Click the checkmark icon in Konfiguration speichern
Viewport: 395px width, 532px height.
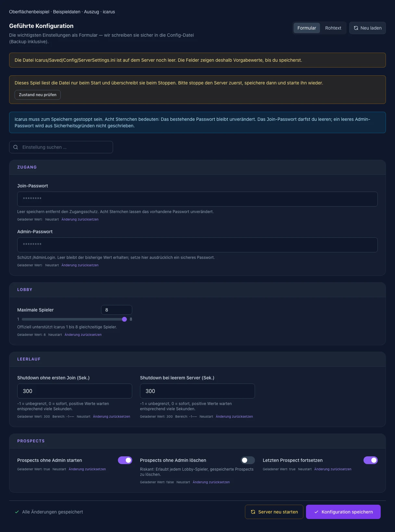coord(316,512)
